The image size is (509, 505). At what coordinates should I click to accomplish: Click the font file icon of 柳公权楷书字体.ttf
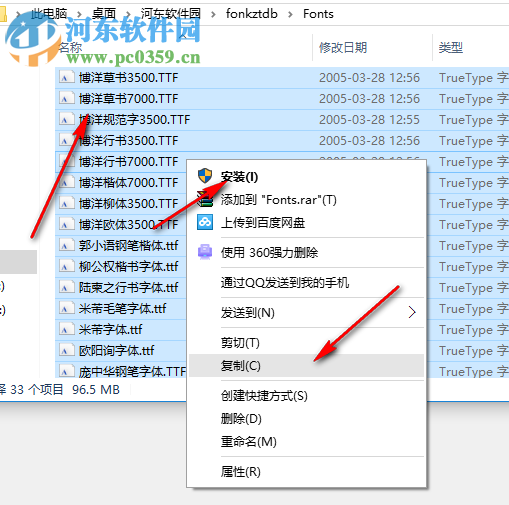[67, 266]
